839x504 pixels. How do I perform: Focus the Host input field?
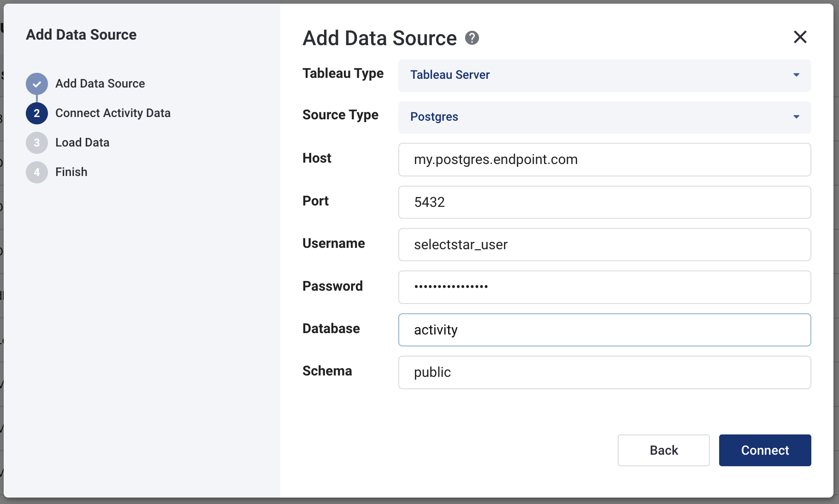pos(604,159)
